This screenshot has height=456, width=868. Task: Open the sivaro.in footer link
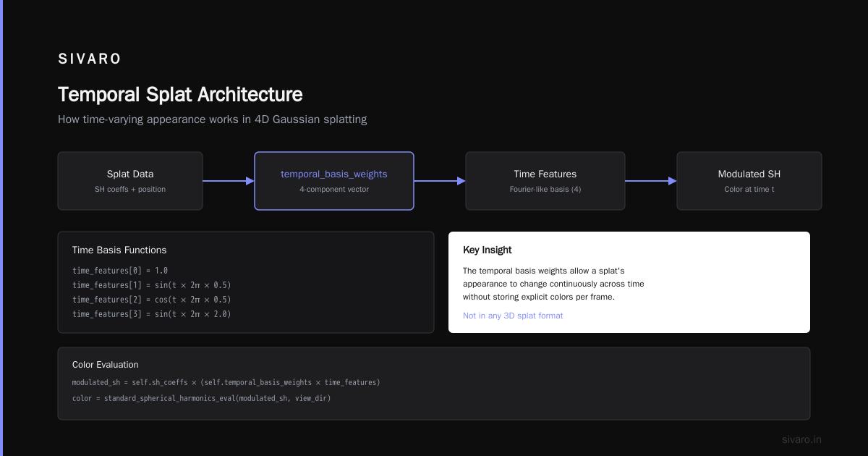(x=802, y=439)
